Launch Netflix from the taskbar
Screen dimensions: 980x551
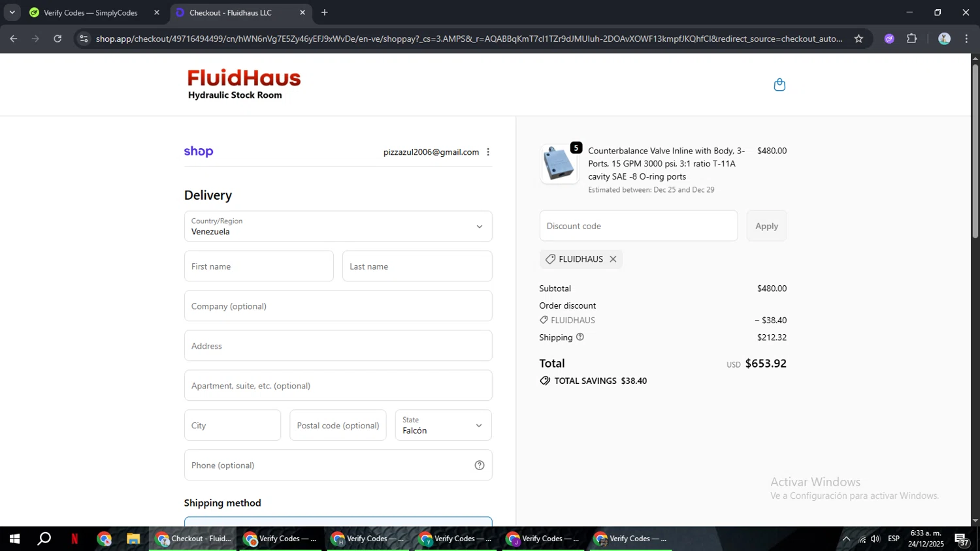coord(74,539)
